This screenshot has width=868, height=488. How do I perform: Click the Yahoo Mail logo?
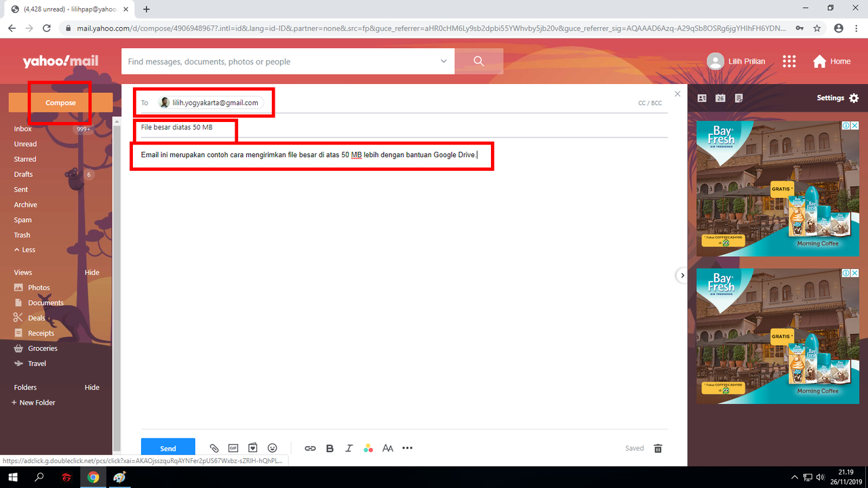click(60, 61)
